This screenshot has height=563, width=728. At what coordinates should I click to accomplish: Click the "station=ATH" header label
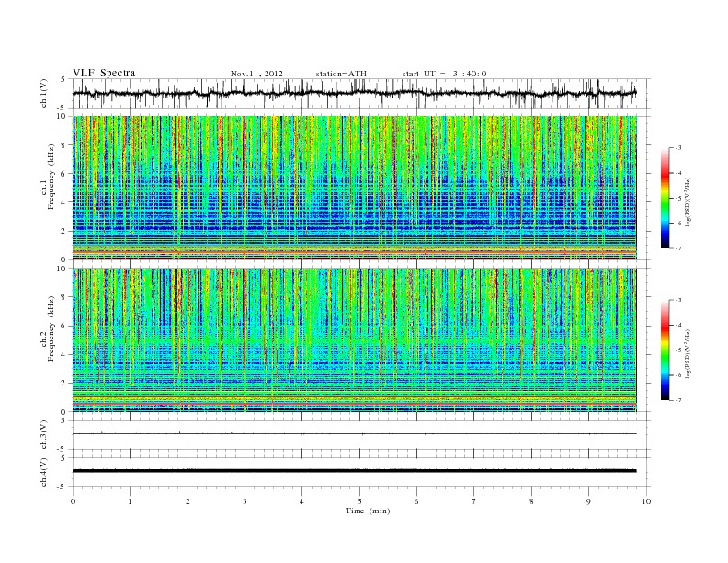coord(341,74)
